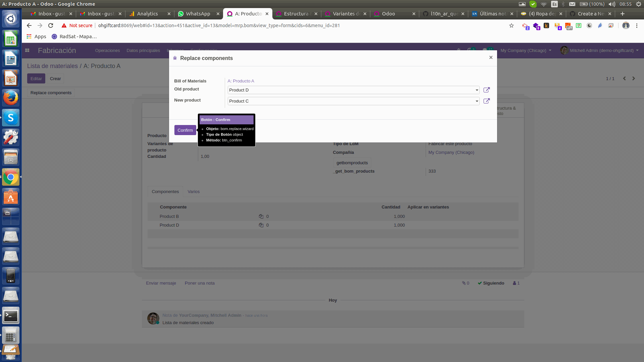Screen dimensions: 644x362
Task: Open the Terminal from the dock
Action: (x=11, y=316)
